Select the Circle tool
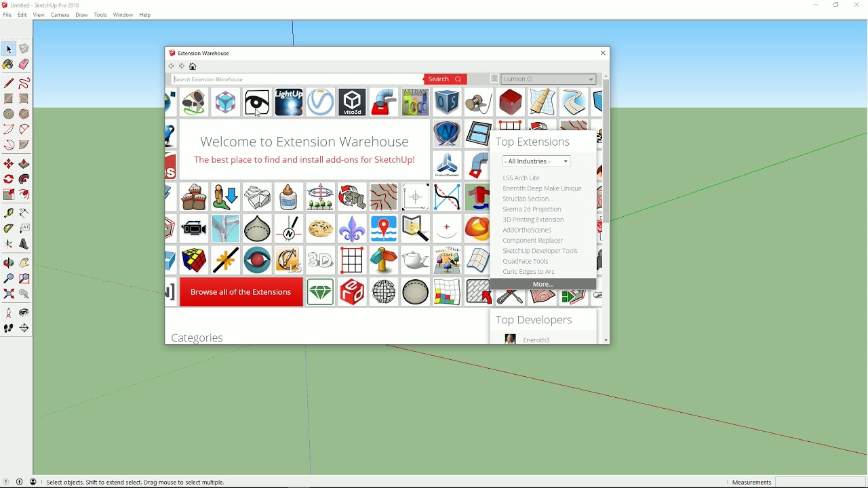This screenshot has height=488, width=868. point(9,114)
